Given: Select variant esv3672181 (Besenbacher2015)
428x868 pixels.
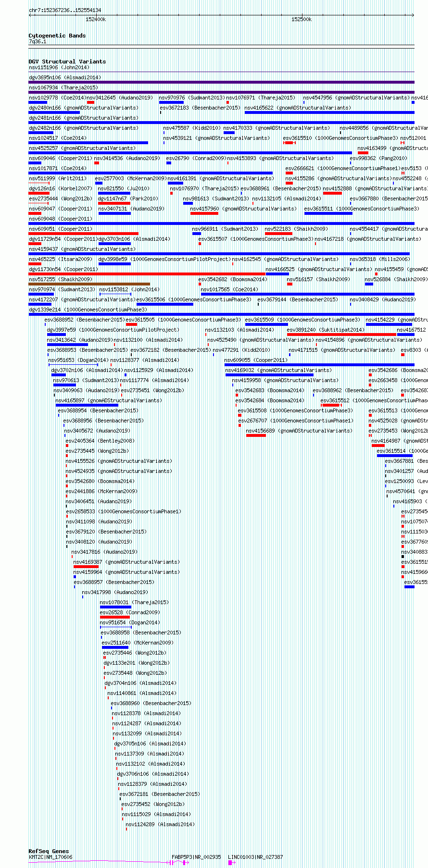Looking at the screenshot, I should click(160, 794).
